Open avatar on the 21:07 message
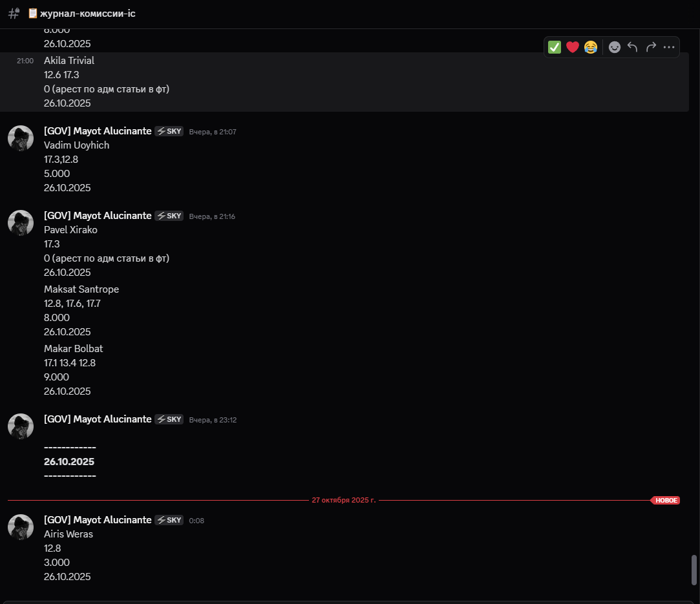700x604 pixels. [21, 138]
